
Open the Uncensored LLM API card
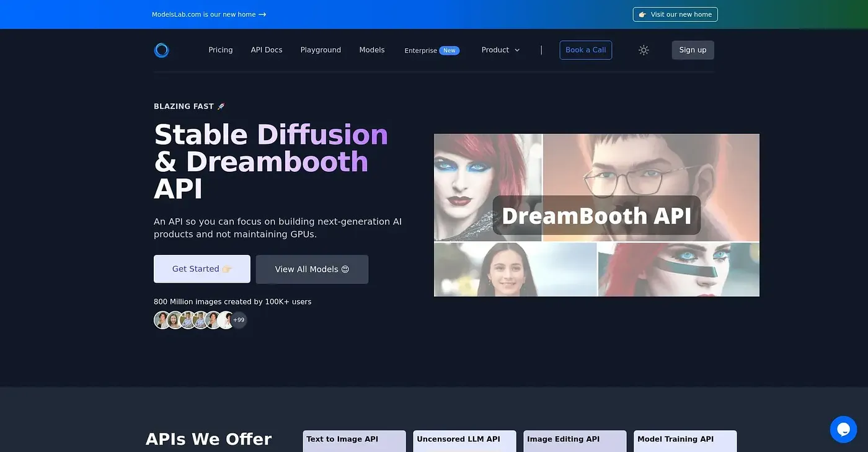pyautogui.click(x=464, y=441)
